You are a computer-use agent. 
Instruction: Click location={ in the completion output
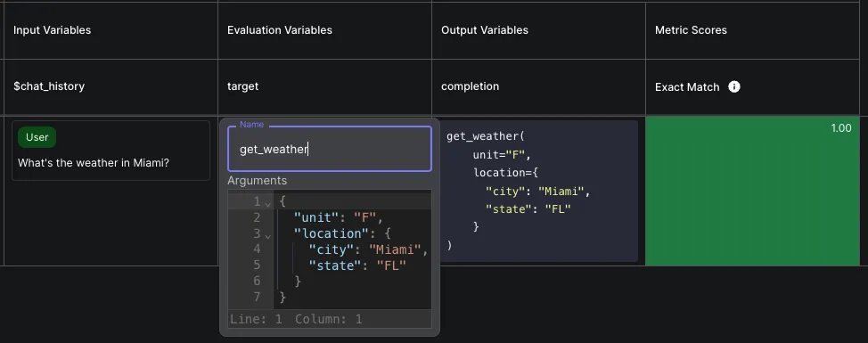click(505, 173)
